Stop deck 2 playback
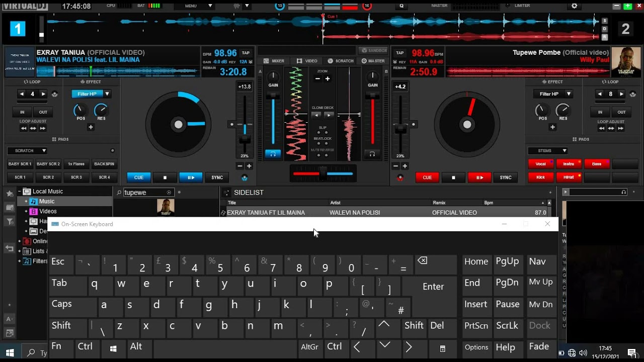This screenshot has width=644, height=362. [x=453, y=177]
